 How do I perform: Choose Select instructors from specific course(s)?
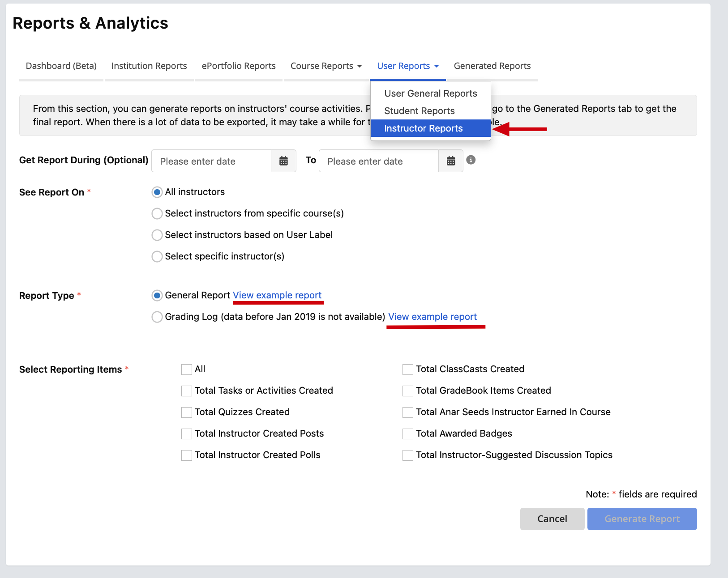pos(157,214)
